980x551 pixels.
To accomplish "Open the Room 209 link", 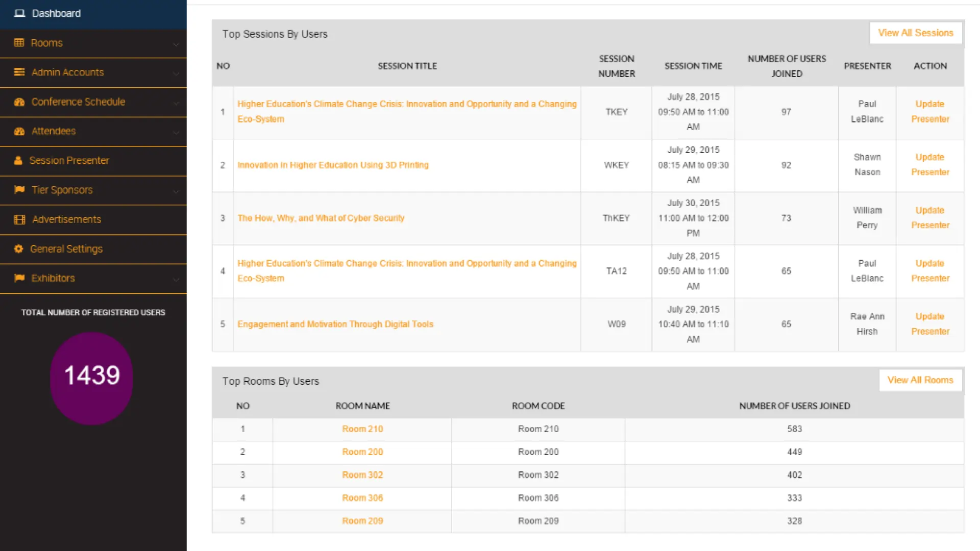I will tap(362, 521).
